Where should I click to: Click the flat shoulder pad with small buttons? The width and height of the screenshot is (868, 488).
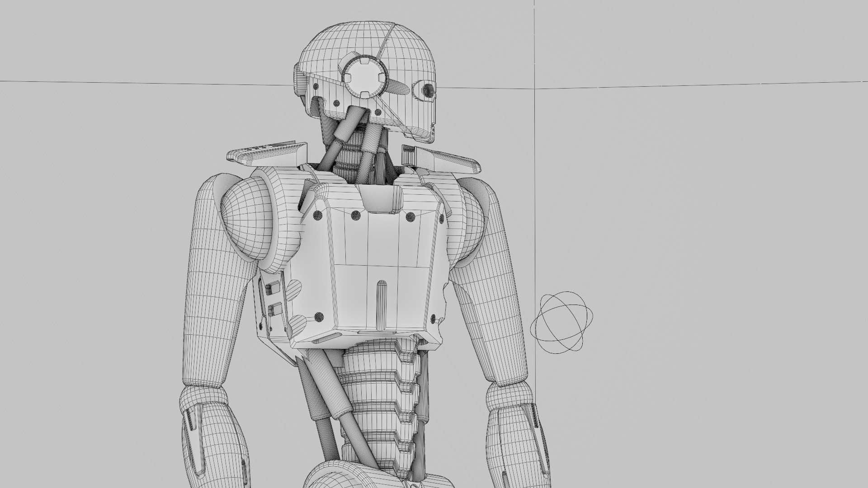(x=267, y=154)
